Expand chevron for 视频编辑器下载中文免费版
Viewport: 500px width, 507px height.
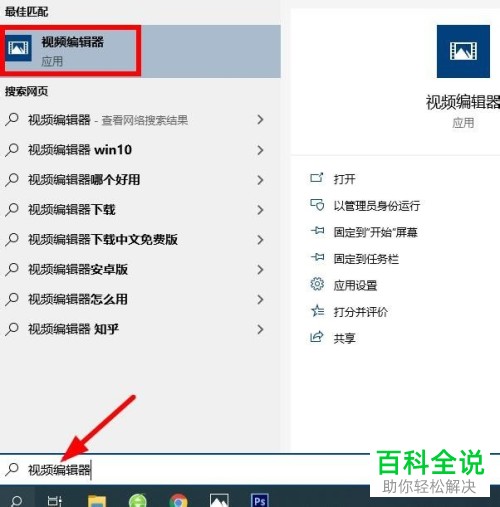260,240
